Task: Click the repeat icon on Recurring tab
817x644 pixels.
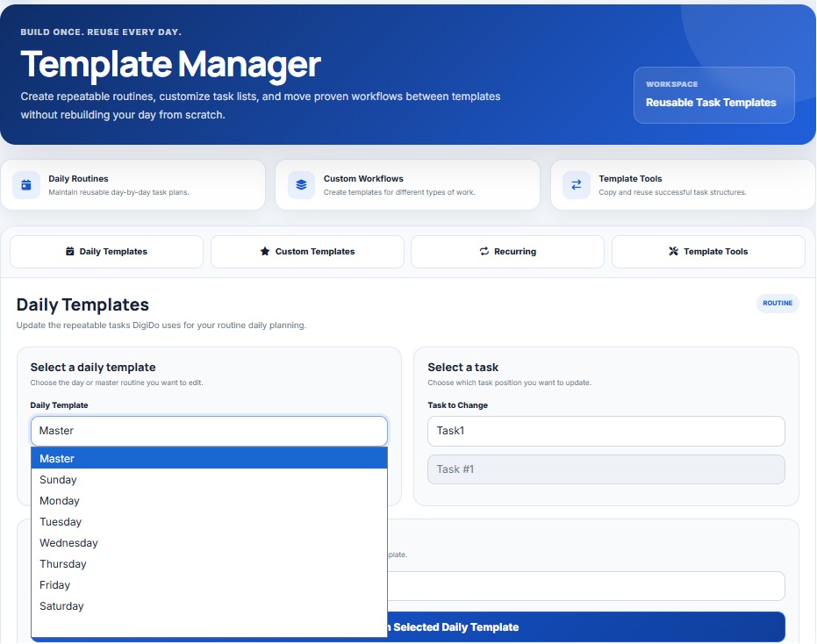Action: pyautogui.click(x=484, y=251)
